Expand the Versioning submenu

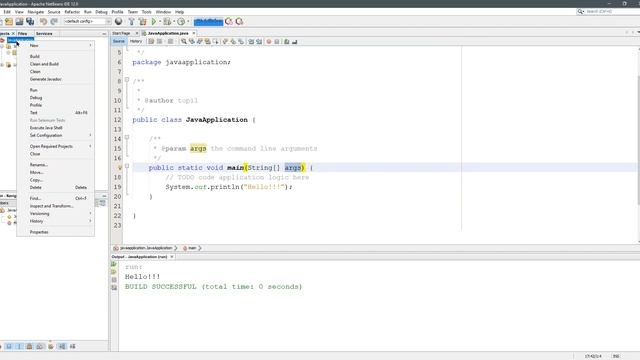click(x=56, y=213)
